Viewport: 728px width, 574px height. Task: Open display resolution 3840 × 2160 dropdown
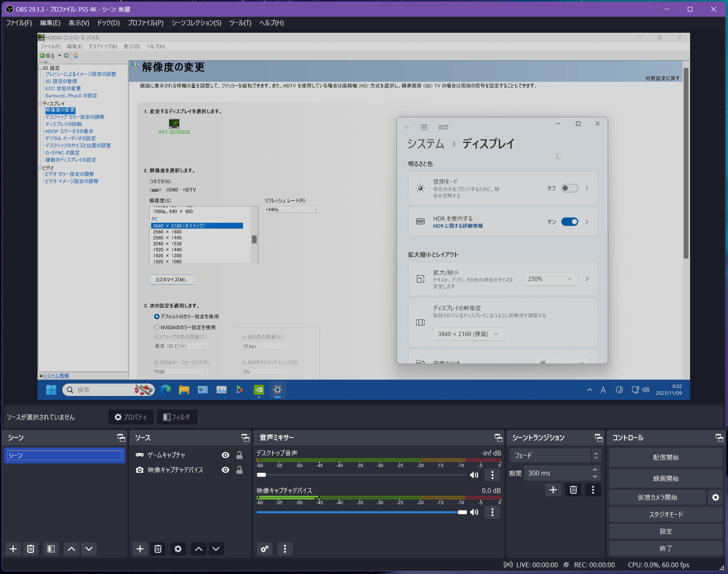(x=469, y=334)
